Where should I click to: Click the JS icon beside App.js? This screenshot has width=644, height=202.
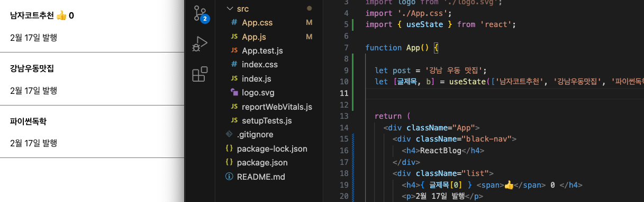(234, 37)
